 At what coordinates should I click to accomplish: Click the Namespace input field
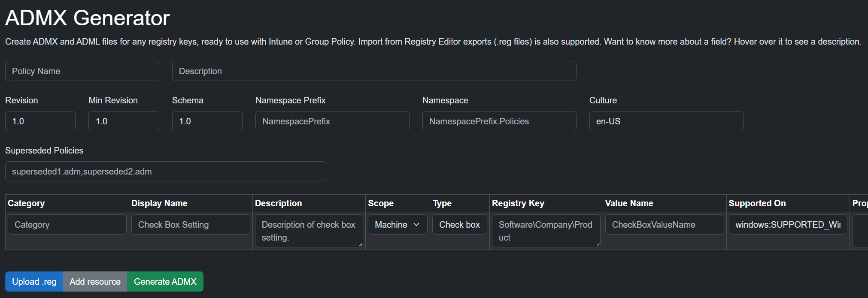click(x=499, y=121)
